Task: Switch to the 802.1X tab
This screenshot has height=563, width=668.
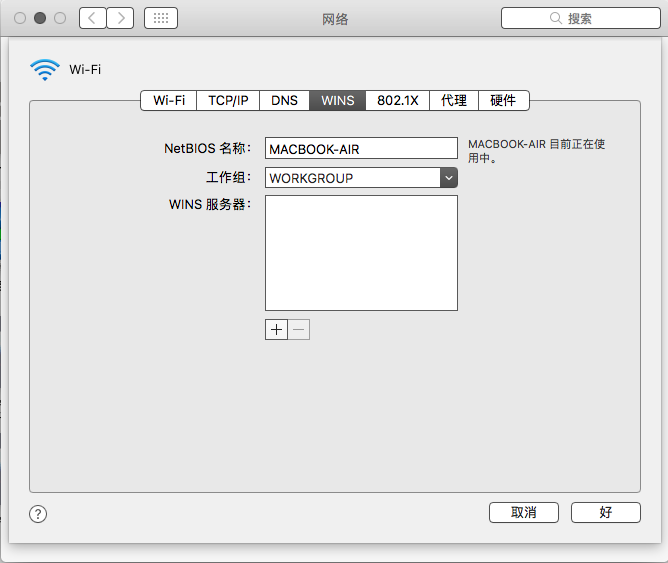Action: click(x=397, y=101)
